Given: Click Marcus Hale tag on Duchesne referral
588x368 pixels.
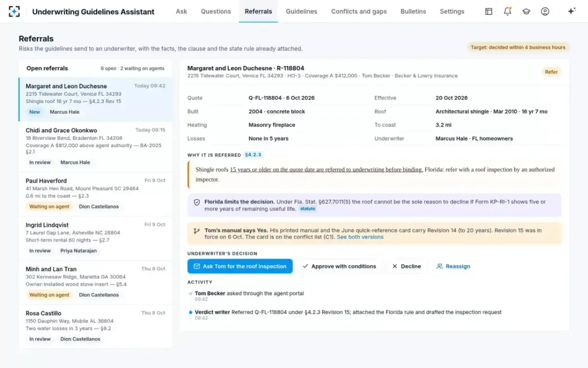Looking at the screenshot, I should click(x=65, y=112).
